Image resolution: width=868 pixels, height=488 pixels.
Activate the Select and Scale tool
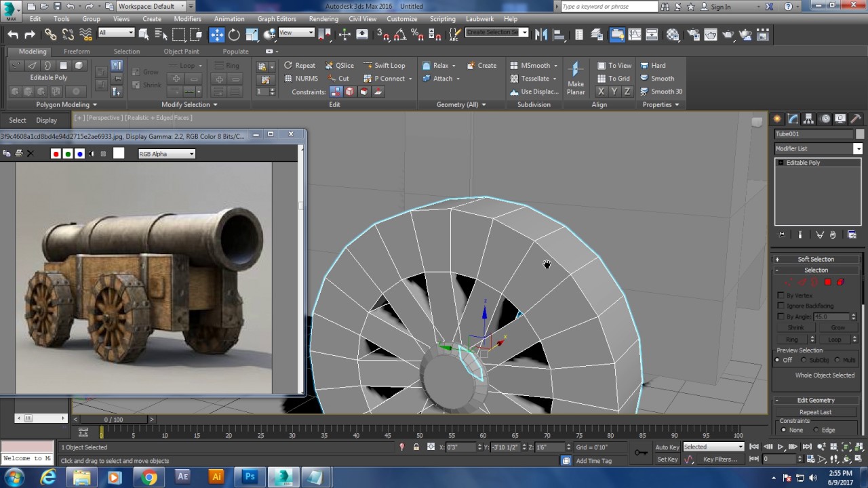[x=252, y=35]
